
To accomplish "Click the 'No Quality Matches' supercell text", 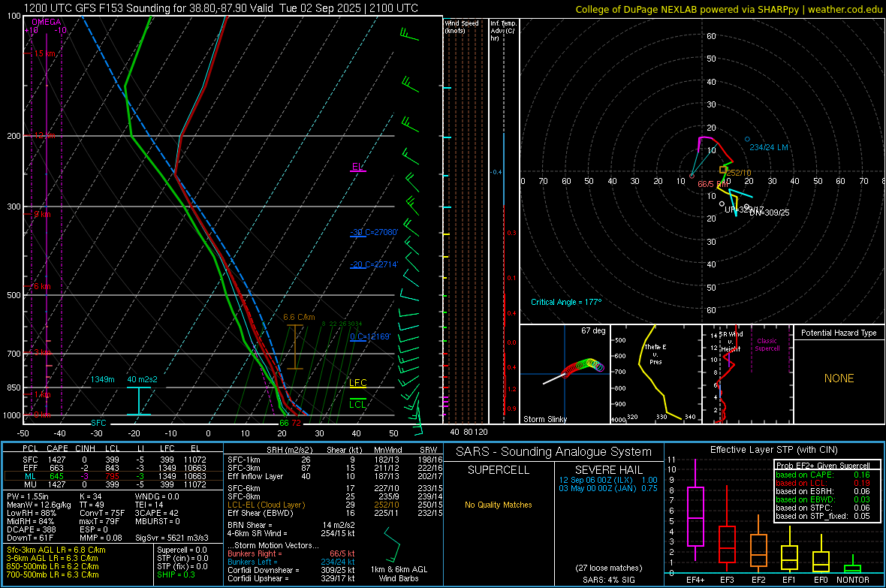I will [499, 505].
